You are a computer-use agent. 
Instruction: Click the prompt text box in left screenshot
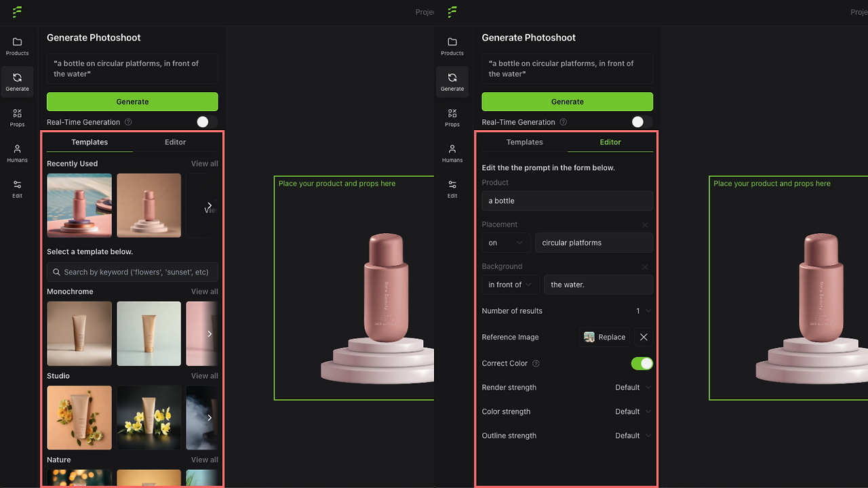pos(132,68)
